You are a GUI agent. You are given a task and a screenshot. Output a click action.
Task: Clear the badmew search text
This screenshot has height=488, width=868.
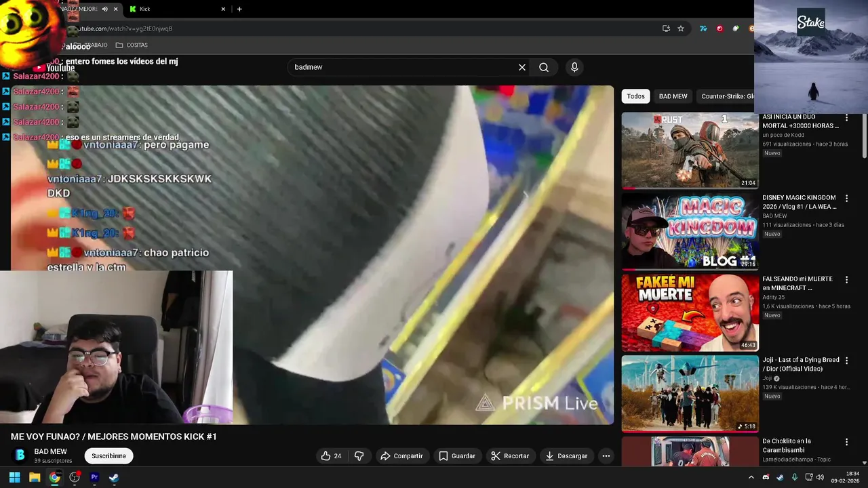pyautogui.click(x=522, y=67)
